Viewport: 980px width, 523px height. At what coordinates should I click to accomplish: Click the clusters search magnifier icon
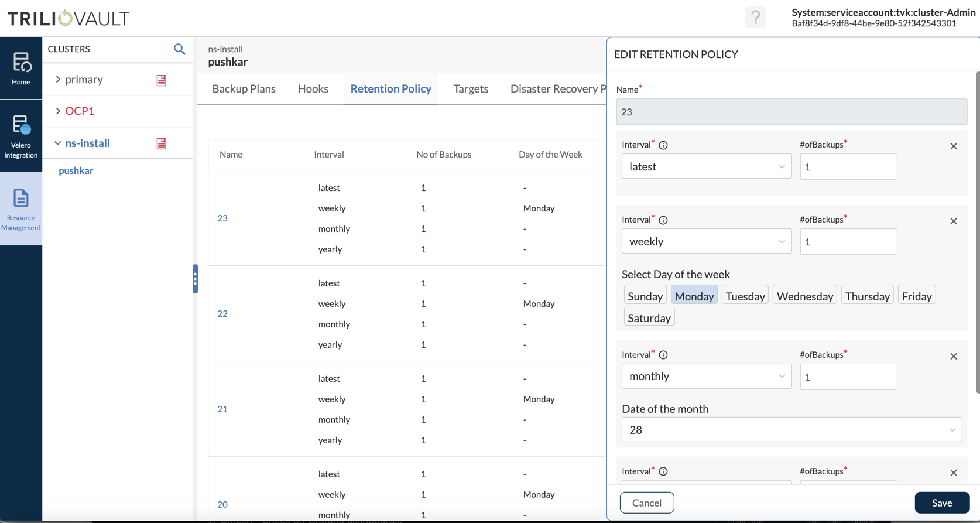point(179,49)
